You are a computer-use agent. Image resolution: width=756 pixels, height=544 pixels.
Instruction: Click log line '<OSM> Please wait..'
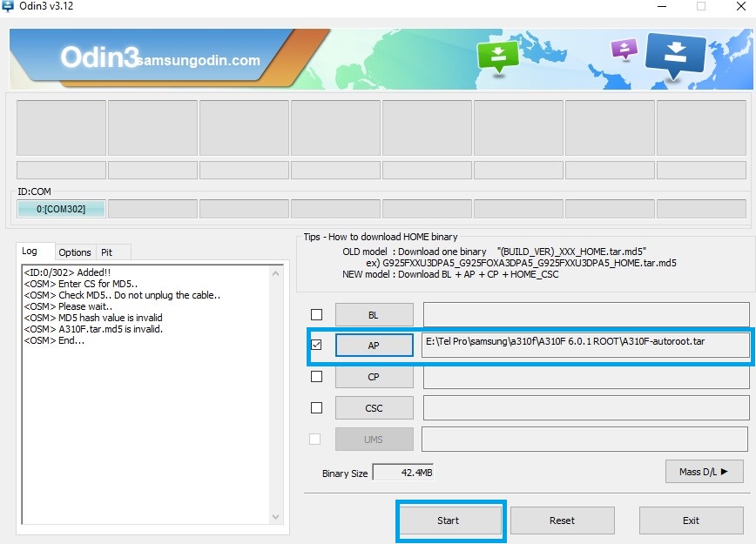tap(68, 306)
